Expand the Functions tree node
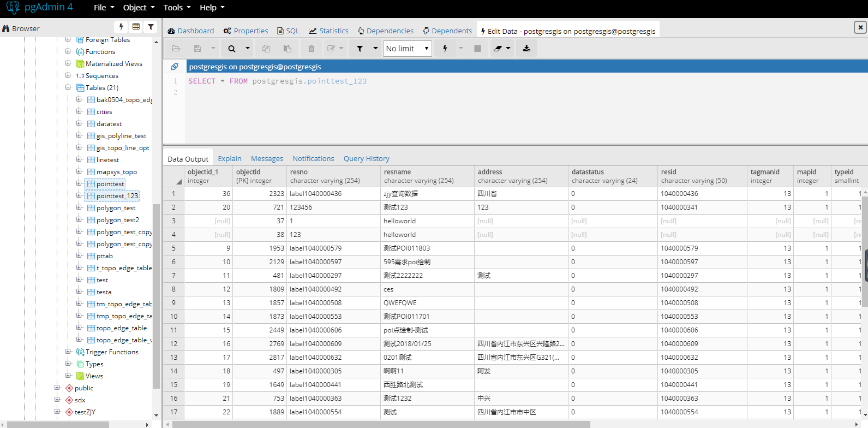Viewport: 868px width, 428px height. 68,51
